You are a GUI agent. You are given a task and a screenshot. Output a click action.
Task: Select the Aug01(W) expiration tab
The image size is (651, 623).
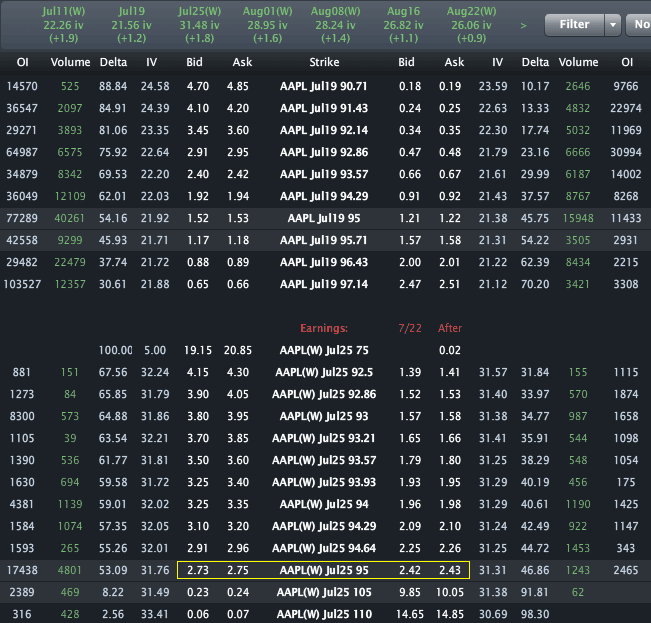(x=267, y=25)
